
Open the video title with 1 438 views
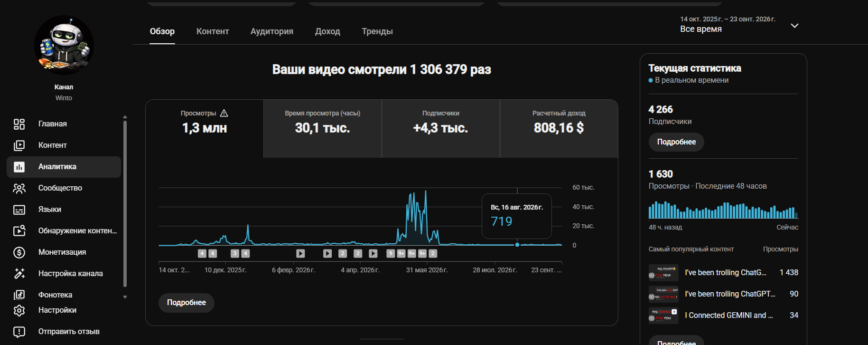[x=726, y=273]
